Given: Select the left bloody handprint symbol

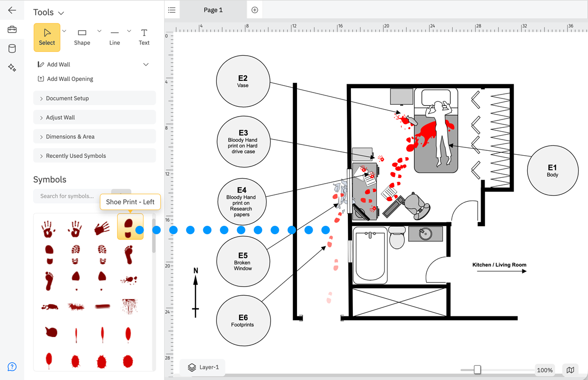Looking at the screenshot, I should coord(49,228).
